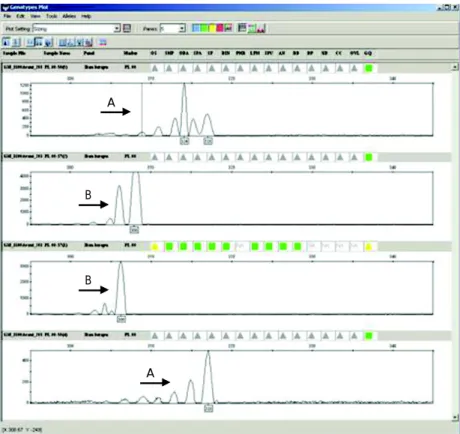The image size is (460, 434).
Task: Click the BIN column header
Action: (225, 53)
